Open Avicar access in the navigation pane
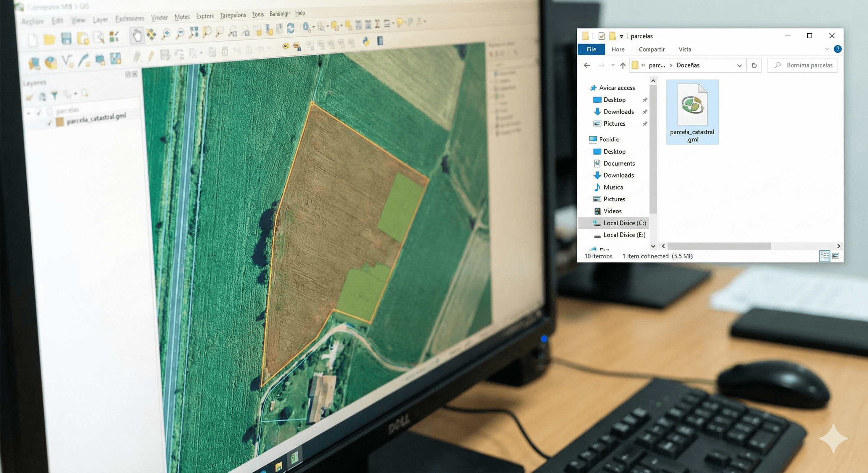Image resolution: width=868 pixels, height=473 pixels. (612, 88)
